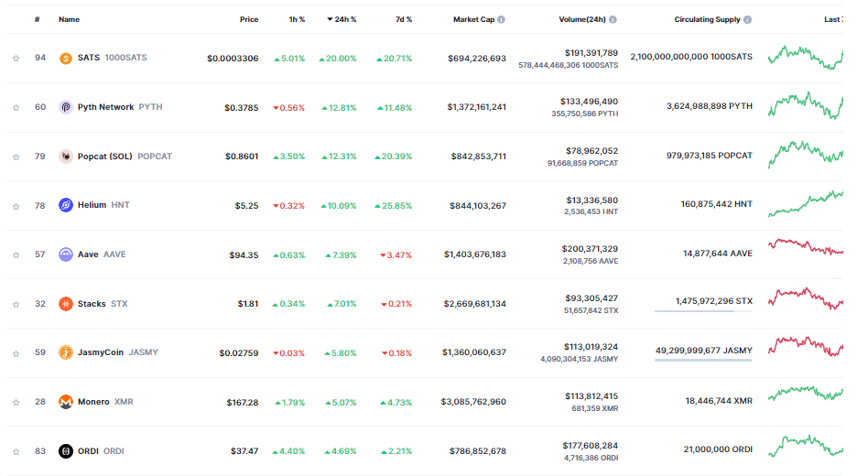The width and height of the screenshot is (868, 476).
Task: Open Market Cap info tooltip icon
Action: coord(501,19)
